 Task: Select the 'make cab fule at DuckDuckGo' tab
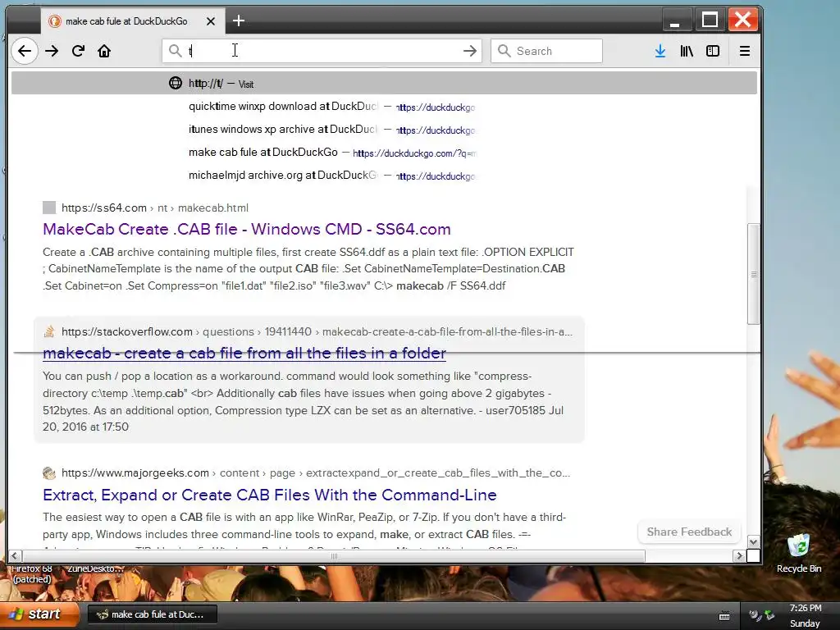point(133,21)
